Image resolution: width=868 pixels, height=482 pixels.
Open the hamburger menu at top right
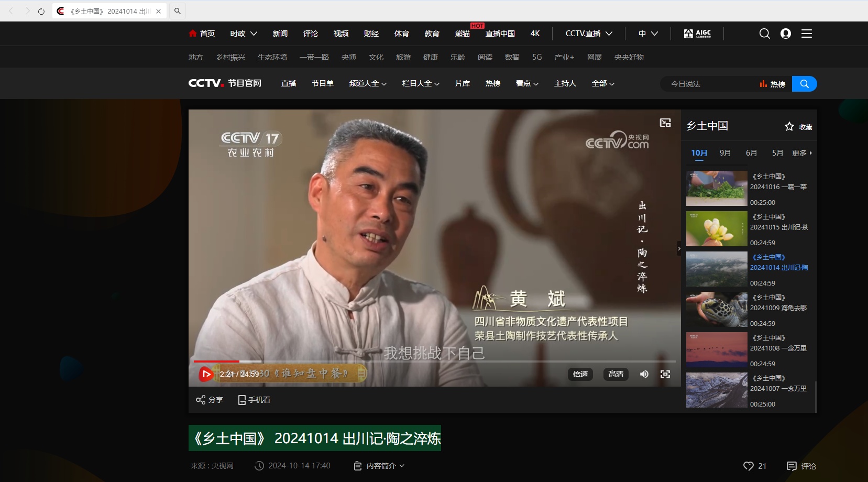tap(806, 33)
